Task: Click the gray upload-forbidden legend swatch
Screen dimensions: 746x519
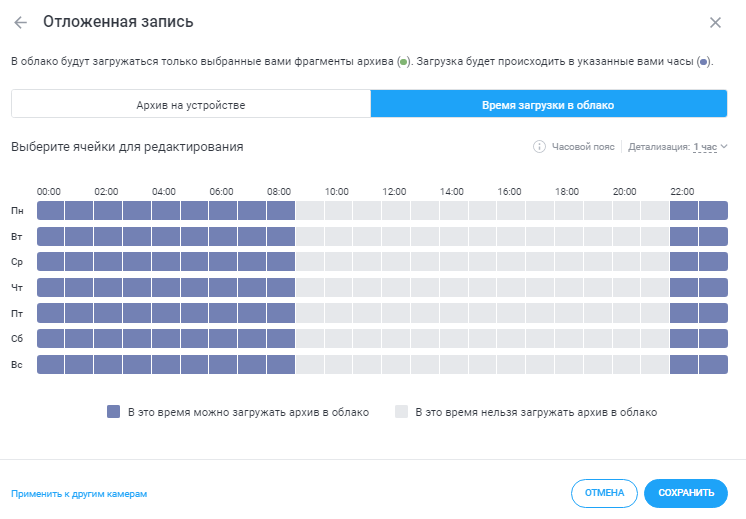Action: click(x=402, y=411)
